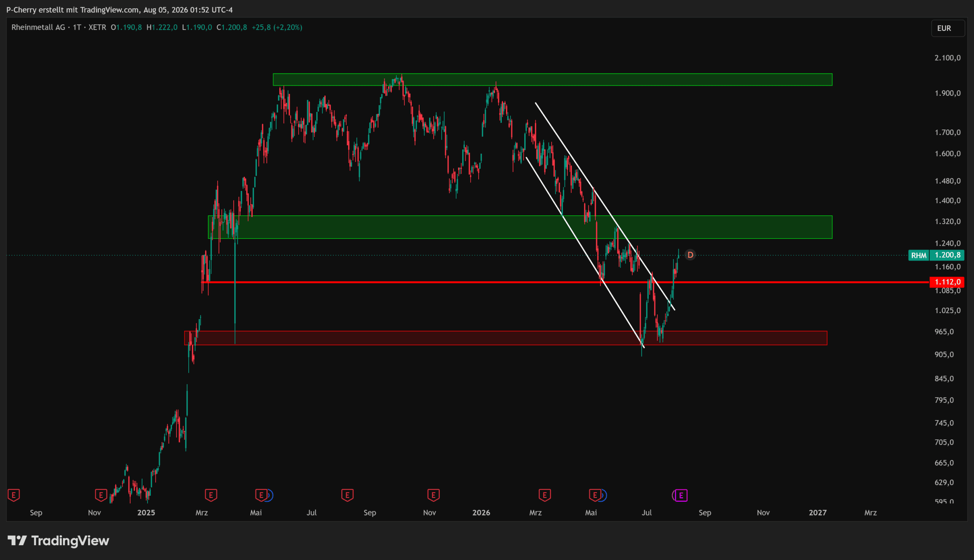Image resolution: width=974 pixels, height=560 pixels.
Task: Click the green RHM symbol tag
Action: tap(918, 255)
